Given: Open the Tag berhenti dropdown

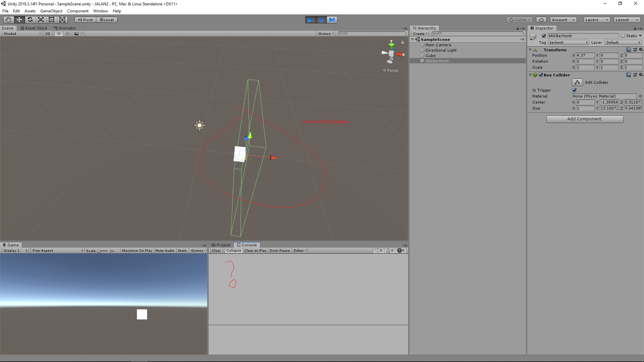Looking at the screenshot, I should (568, 43).
